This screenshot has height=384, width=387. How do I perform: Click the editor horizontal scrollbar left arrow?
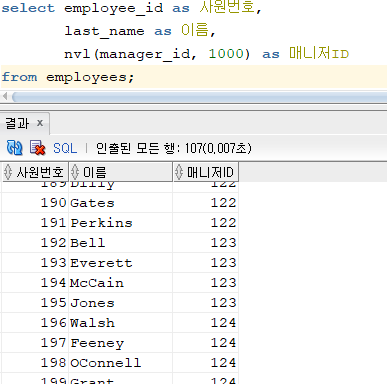click(5, 97)
